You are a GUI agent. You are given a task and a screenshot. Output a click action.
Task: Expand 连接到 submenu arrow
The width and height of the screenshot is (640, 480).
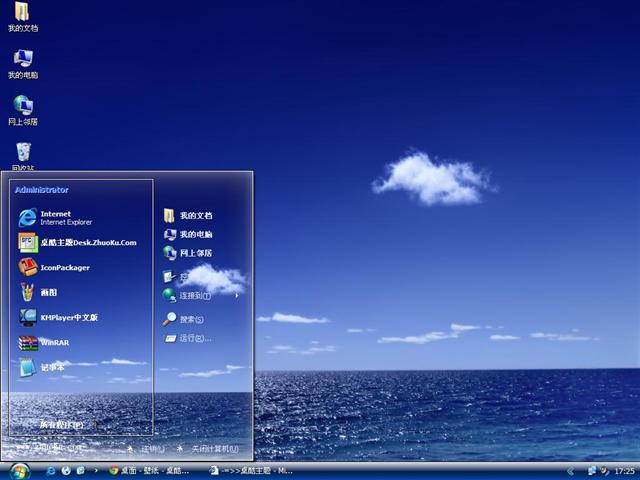point(237,296)
